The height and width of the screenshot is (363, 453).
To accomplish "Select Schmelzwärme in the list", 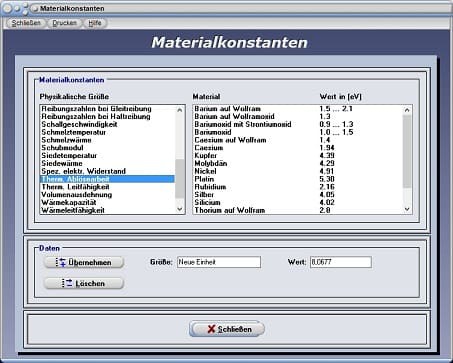I will pos(107,140).
